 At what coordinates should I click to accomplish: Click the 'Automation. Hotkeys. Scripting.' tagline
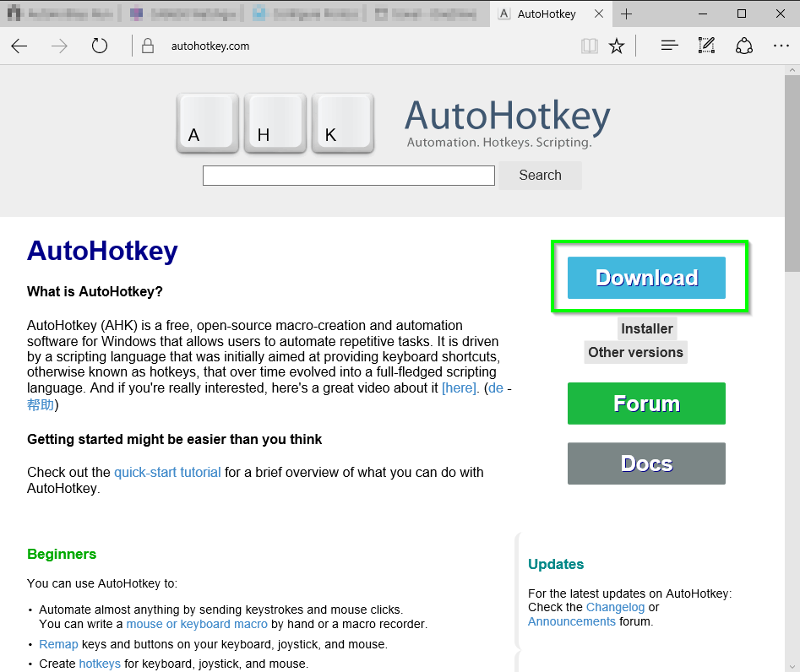coord(499,143)
